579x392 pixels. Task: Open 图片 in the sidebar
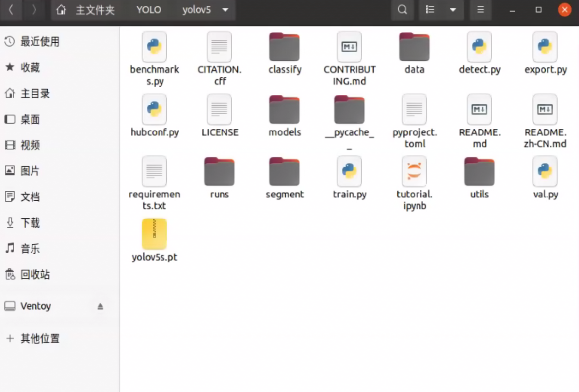[60, 171]
